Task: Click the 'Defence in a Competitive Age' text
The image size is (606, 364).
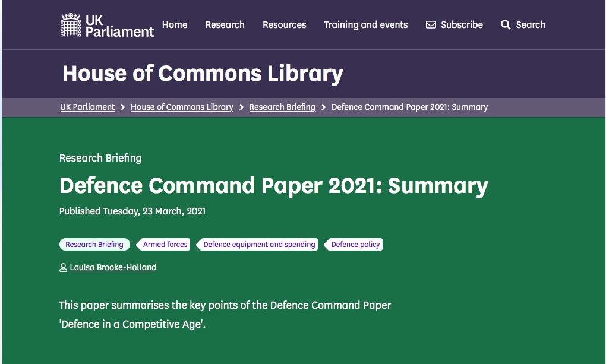Action: [x=132, y=324]
